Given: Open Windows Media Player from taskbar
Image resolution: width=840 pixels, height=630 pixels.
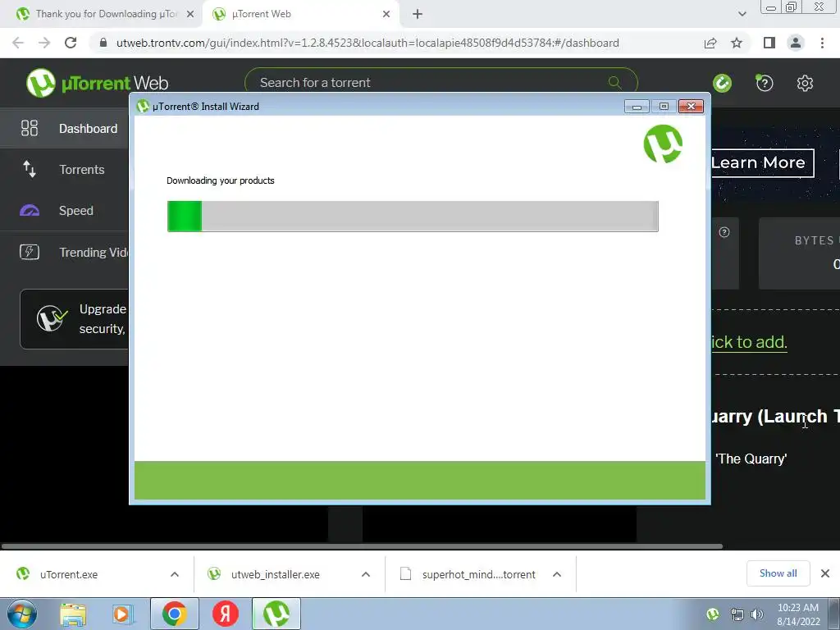Looking at the screenshot, I should (121, 614).
